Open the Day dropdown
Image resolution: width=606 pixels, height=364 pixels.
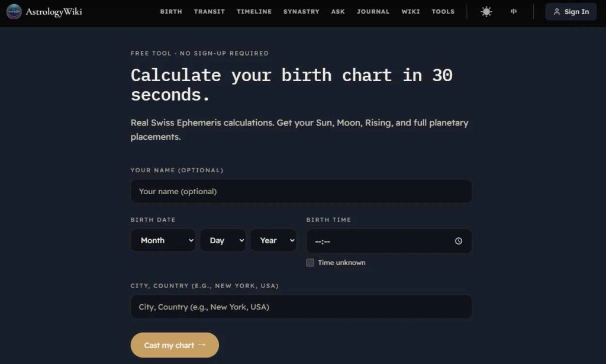223,240
